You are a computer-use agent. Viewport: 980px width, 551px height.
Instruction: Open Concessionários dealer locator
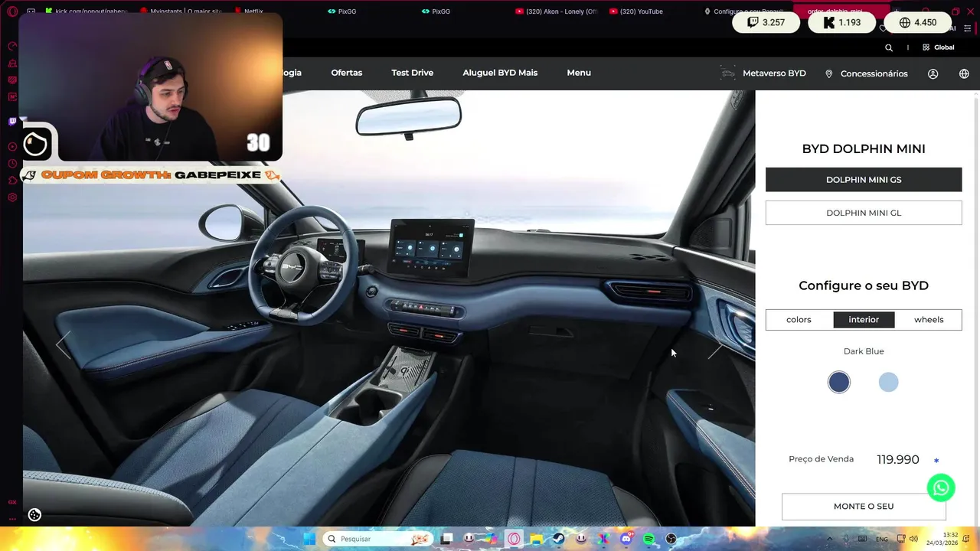(x=866, y=73)
